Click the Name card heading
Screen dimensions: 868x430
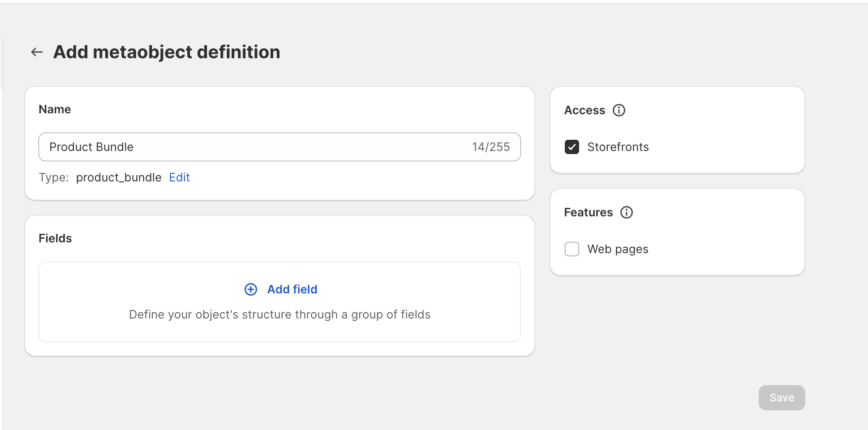click(x=55, y=109)
